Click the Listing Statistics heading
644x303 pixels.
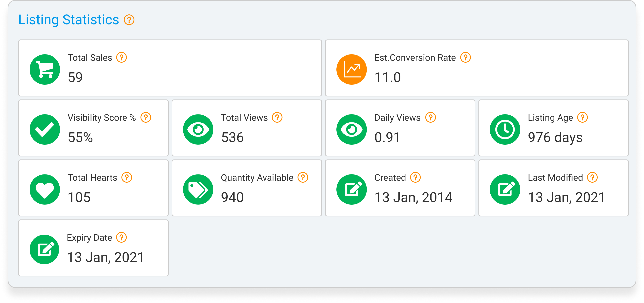coord(69,20)
